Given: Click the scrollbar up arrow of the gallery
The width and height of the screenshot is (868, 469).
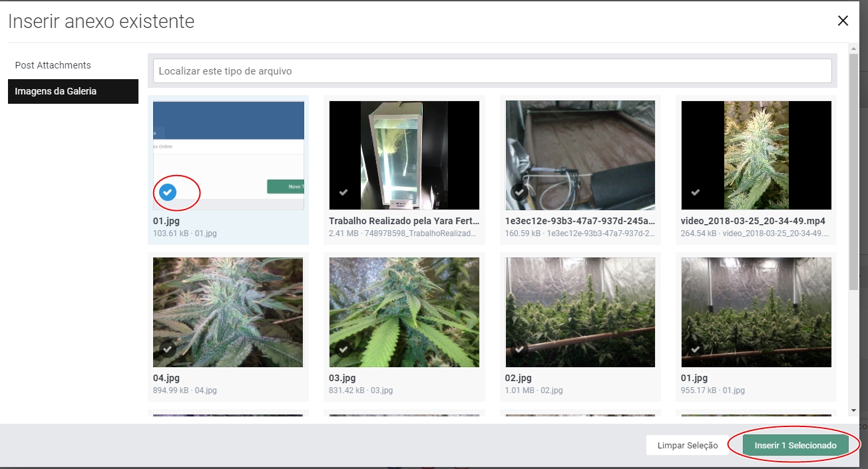Looking at the screenshot, I should click(853, 49).
